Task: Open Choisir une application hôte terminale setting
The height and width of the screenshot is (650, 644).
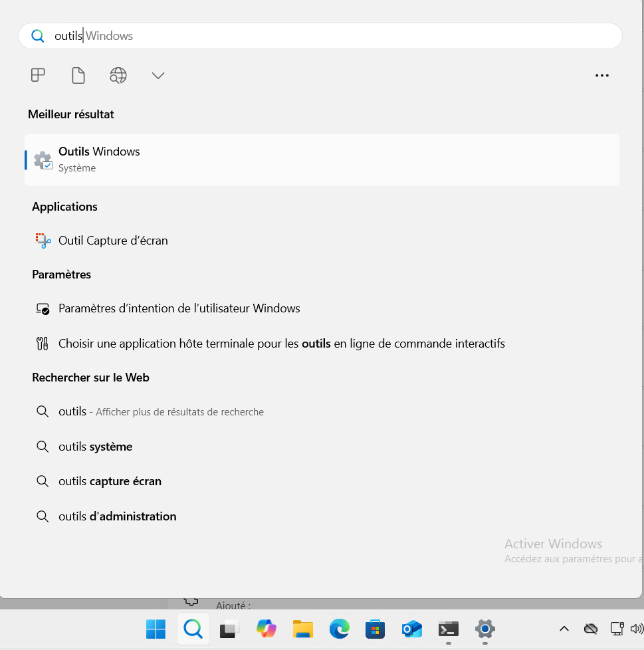Action: 322,344
